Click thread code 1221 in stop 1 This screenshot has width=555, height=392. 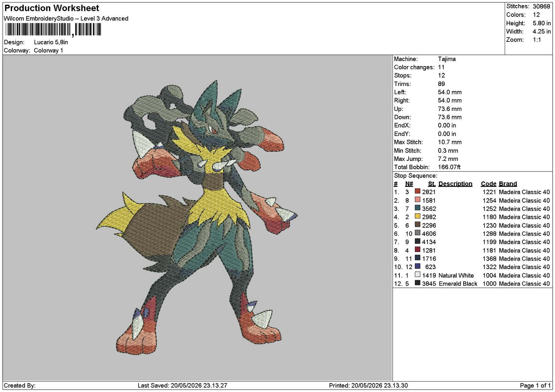tap(489, 192)
